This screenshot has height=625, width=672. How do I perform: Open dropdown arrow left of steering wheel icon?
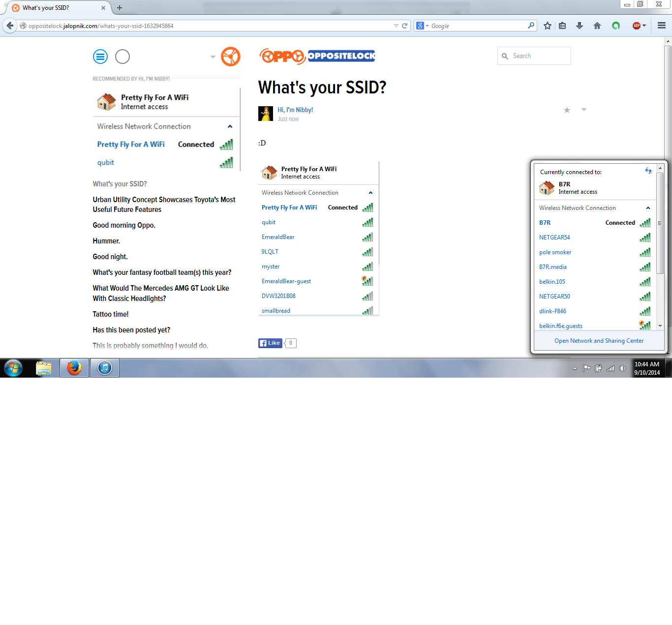tap(213, 57)
